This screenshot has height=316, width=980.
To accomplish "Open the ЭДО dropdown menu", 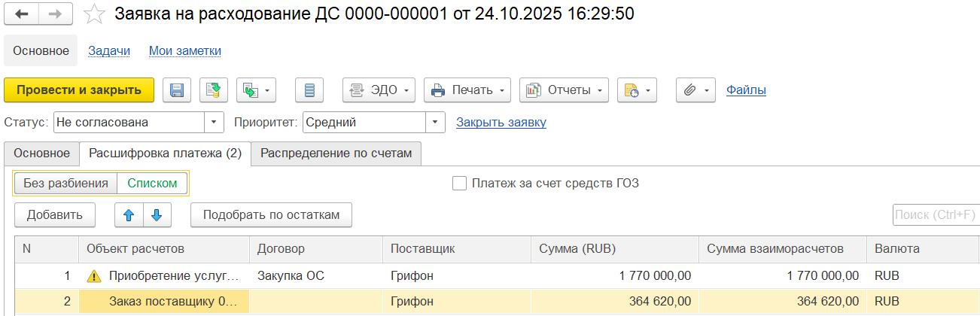I will 379,90.
